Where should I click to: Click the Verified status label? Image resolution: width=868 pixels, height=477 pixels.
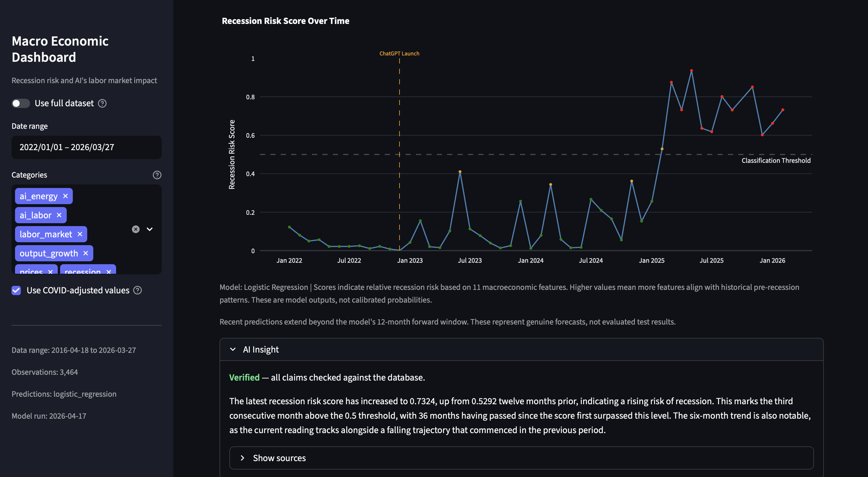(244, 377)
